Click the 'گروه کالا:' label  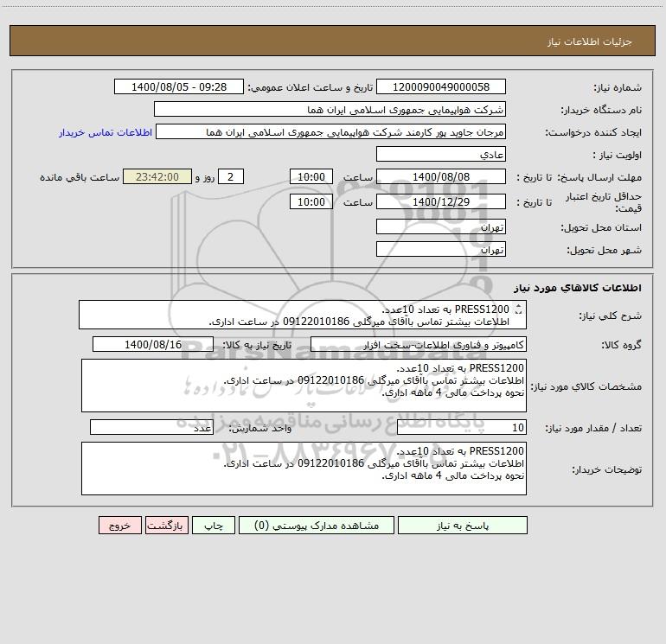[x=622, y=345]
